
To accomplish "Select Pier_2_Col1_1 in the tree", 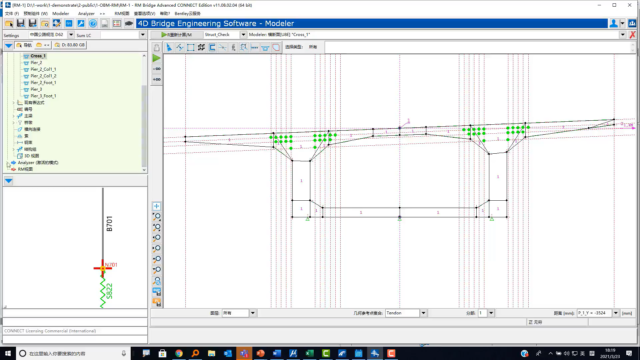I will (43, 69).
